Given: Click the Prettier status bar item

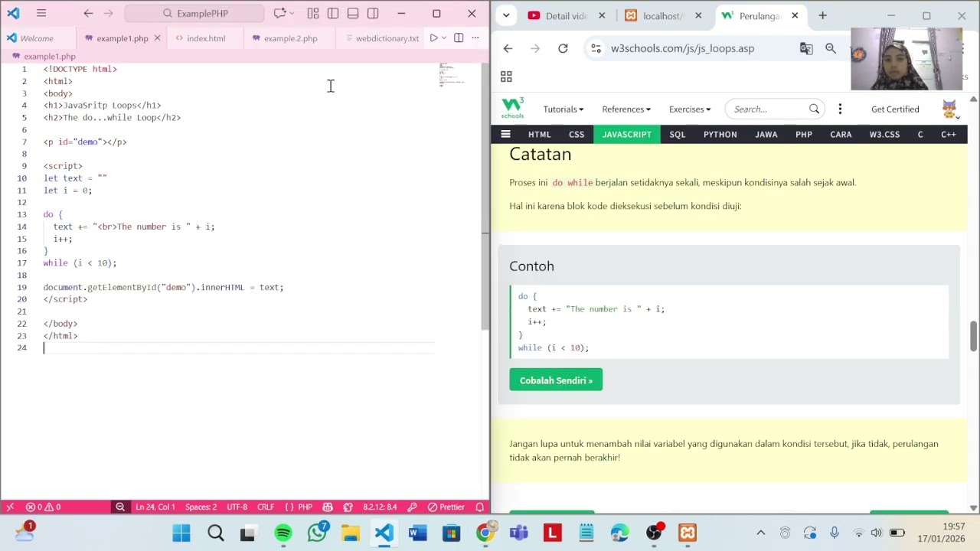Looking at the screenshot, I should pos(446,507).
